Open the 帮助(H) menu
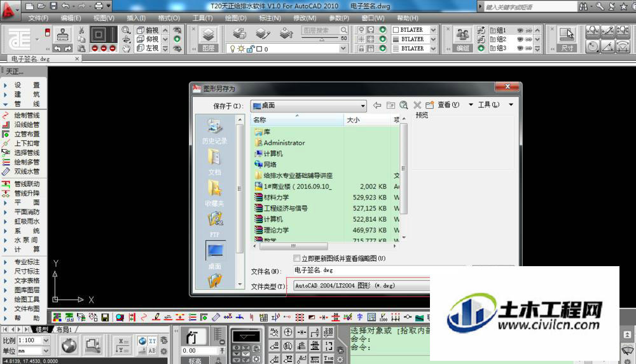 pos(408,18)
